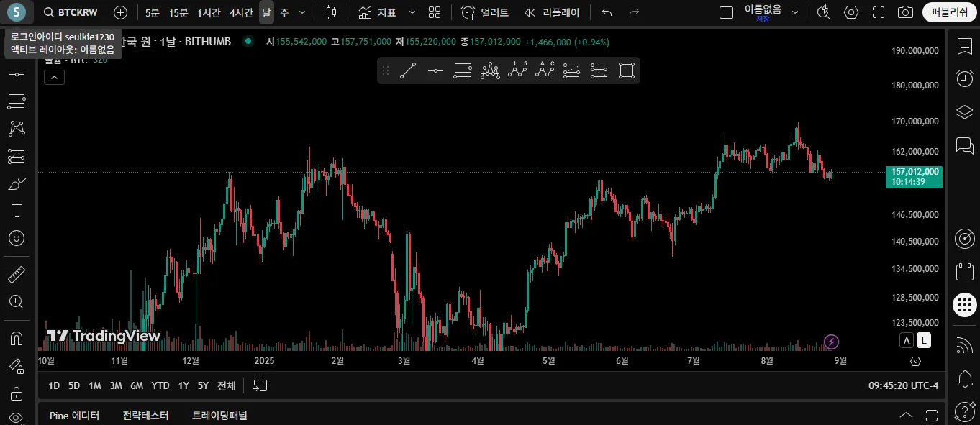Screen dimensions: 980x425
Task: Open quick search lightning icon
Action: click(824, 12)
